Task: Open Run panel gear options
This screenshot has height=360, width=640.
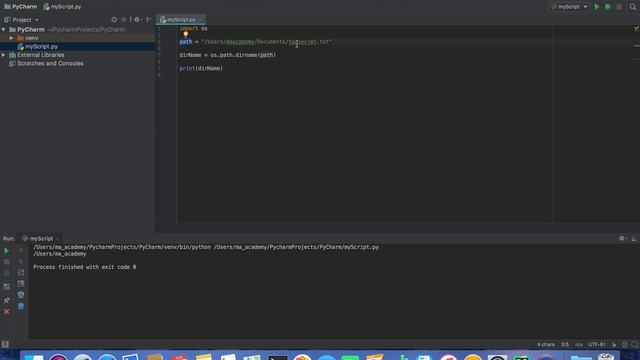Action: point(622,238)
